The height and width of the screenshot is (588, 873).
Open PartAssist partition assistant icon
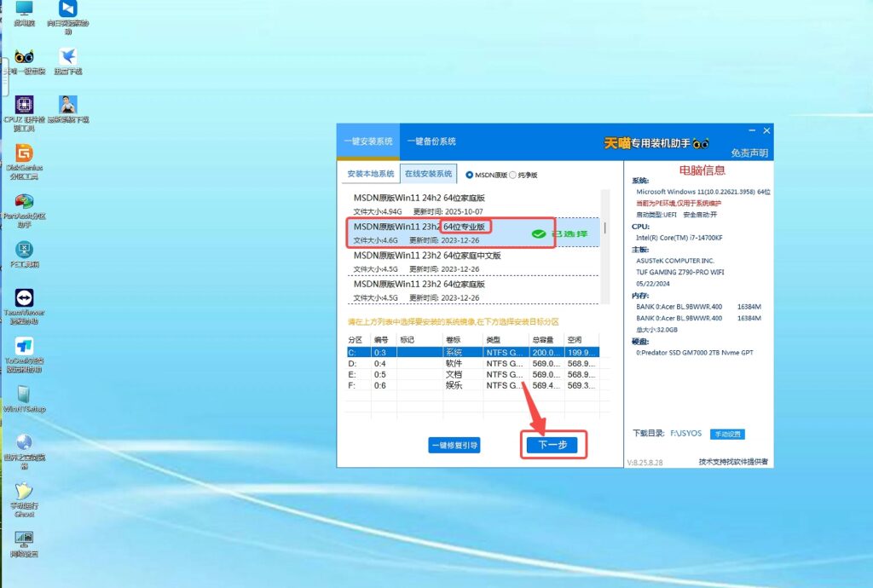(x=24, y=203)
